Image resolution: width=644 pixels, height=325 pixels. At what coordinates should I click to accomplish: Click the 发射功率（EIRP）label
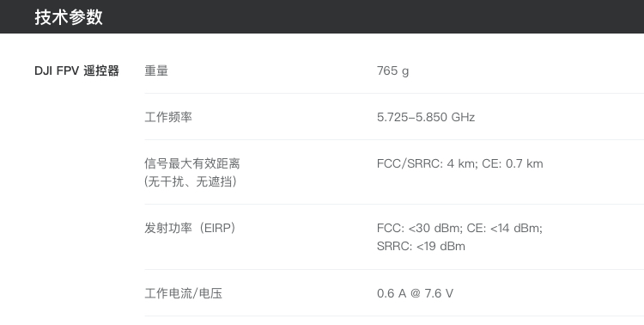(190, 228)
